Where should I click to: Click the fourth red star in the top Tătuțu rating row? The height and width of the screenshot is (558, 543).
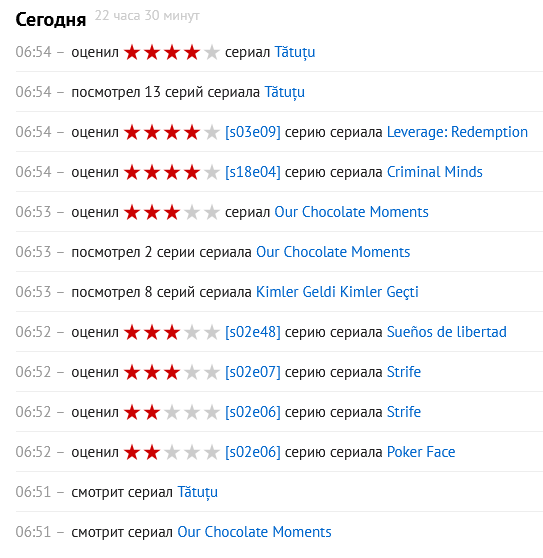click(x=192, y=53)
